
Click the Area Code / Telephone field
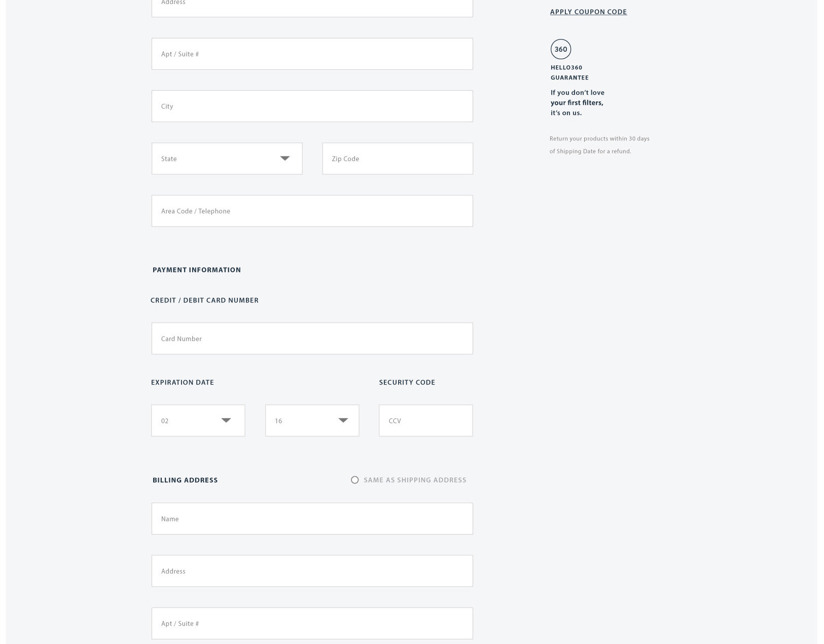click(312, 211)
